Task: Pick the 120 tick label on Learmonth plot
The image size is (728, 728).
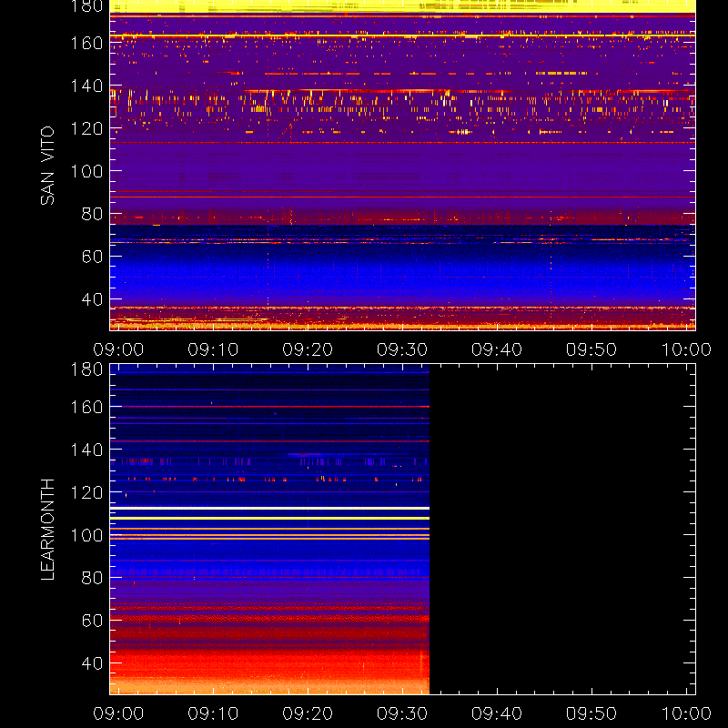Action: [x=86, y=492]
